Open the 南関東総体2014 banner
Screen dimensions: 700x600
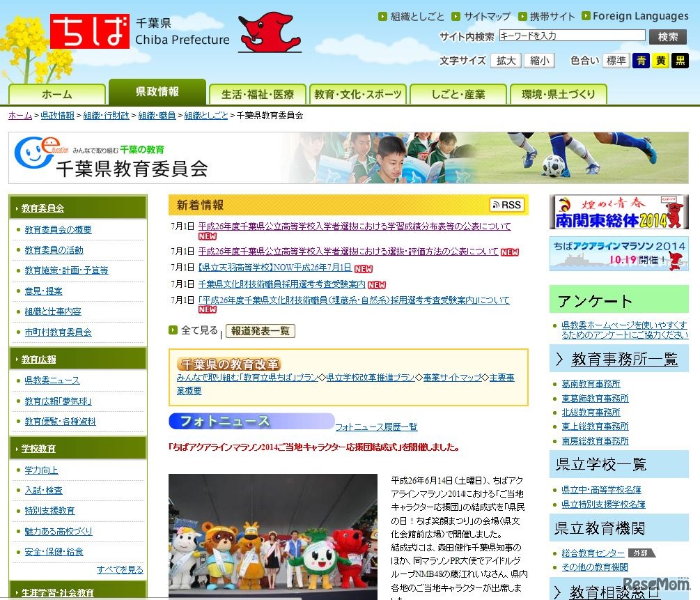(x=617, y=213)
